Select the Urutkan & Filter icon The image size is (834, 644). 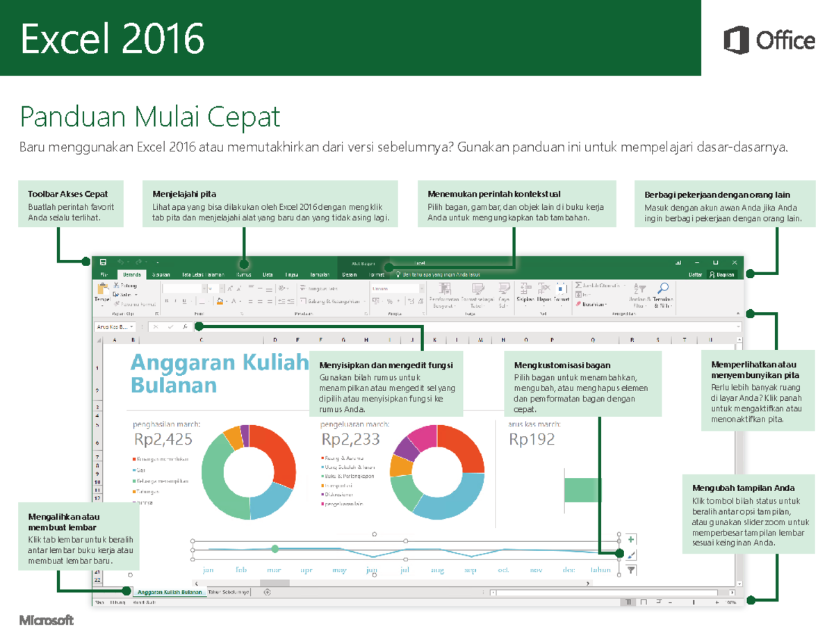(639, 288)
